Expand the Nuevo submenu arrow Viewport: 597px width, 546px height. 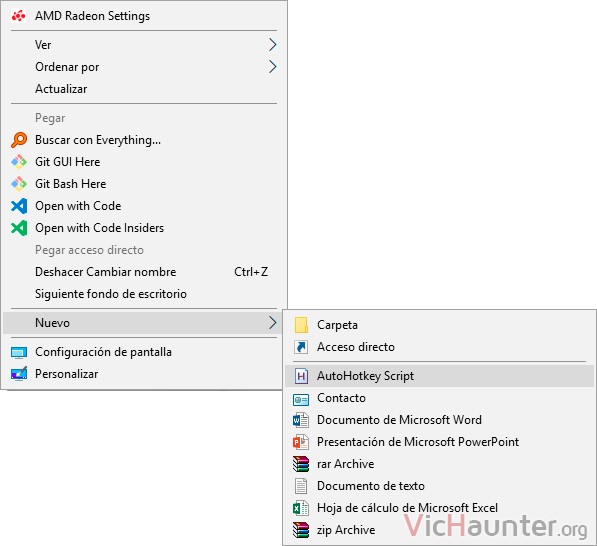[x=272, y=322]
